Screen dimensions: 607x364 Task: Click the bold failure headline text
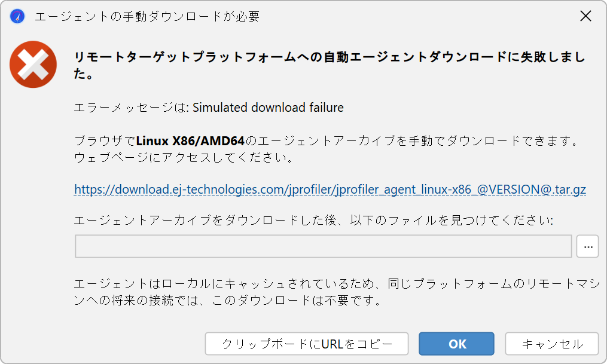pyautogui.click(x=330, y=65)
